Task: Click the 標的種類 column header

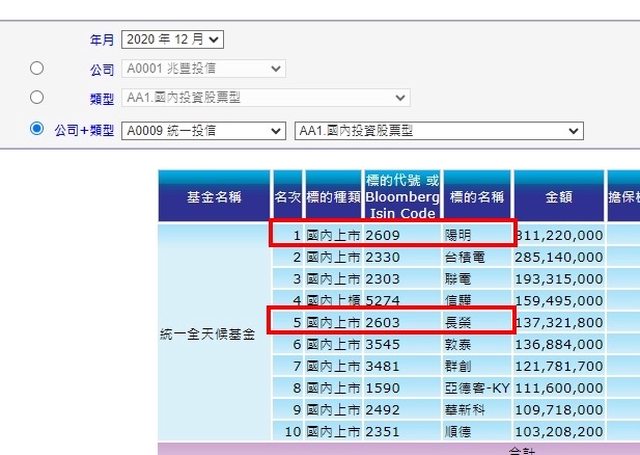Action: pyautogui.click(x=332, y=197)
